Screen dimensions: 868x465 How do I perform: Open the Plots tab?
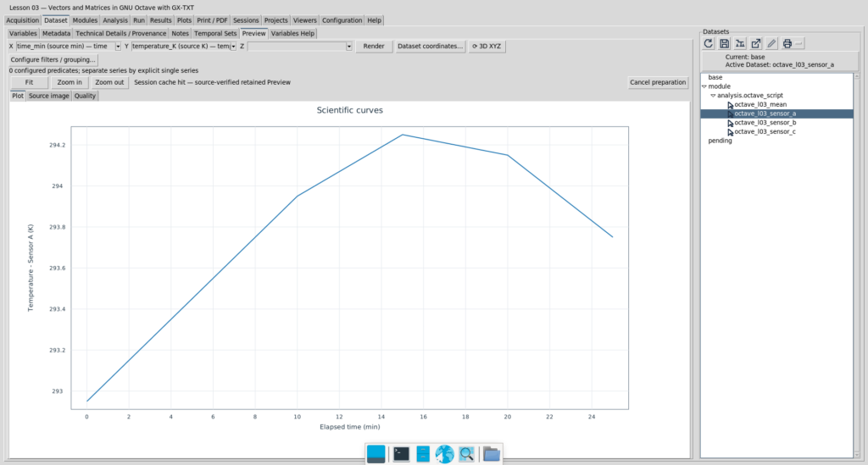coord(184,20)
